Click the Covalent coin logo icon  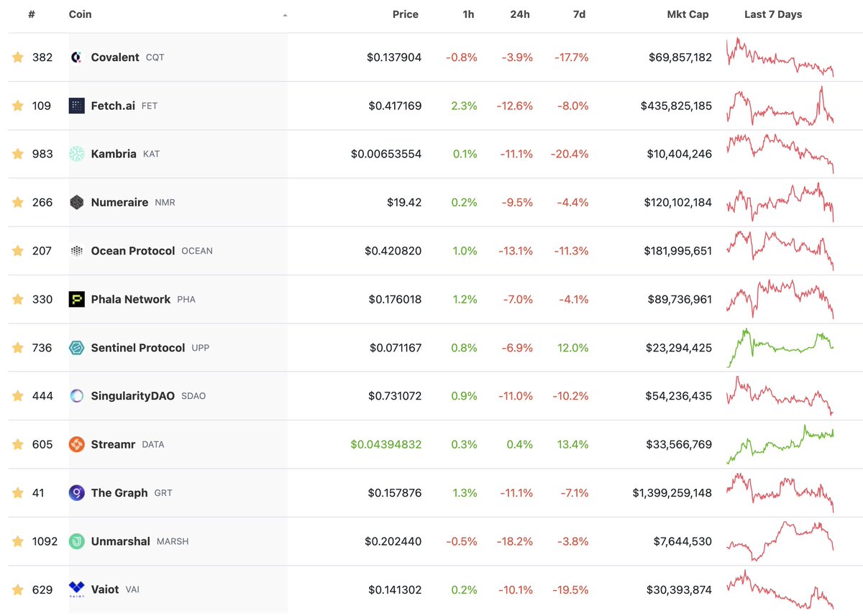click(x=76, y=58)
